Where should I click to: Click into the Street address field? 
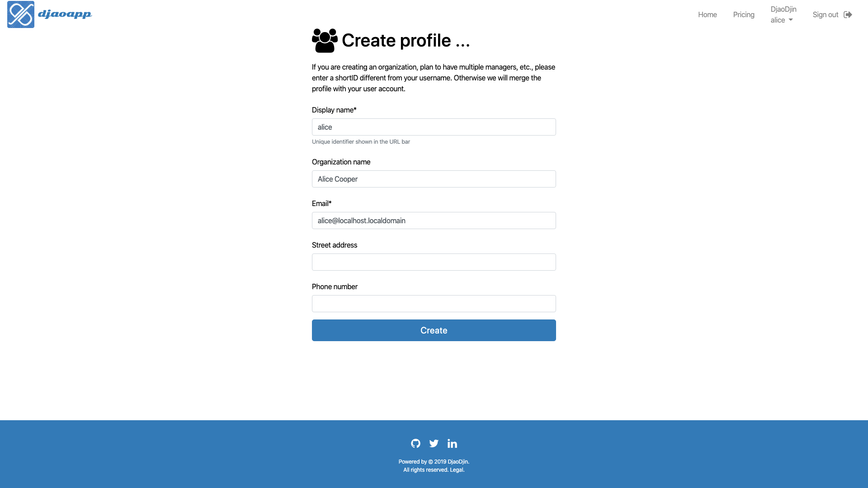pyautogui.click(x=434, y=262)
